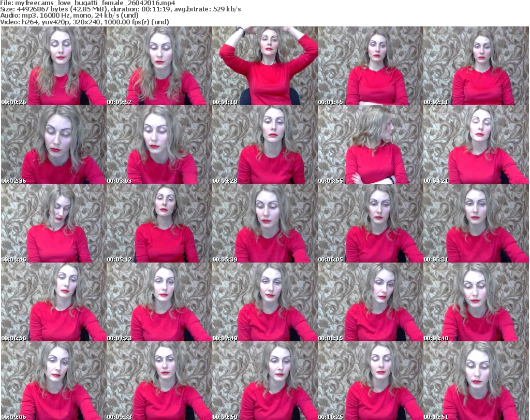Image resolution: width=530 pixels, height=420 pixels.
Task: Pick the frame stamped 00:04:21
Action: click(x=476, y=144)
